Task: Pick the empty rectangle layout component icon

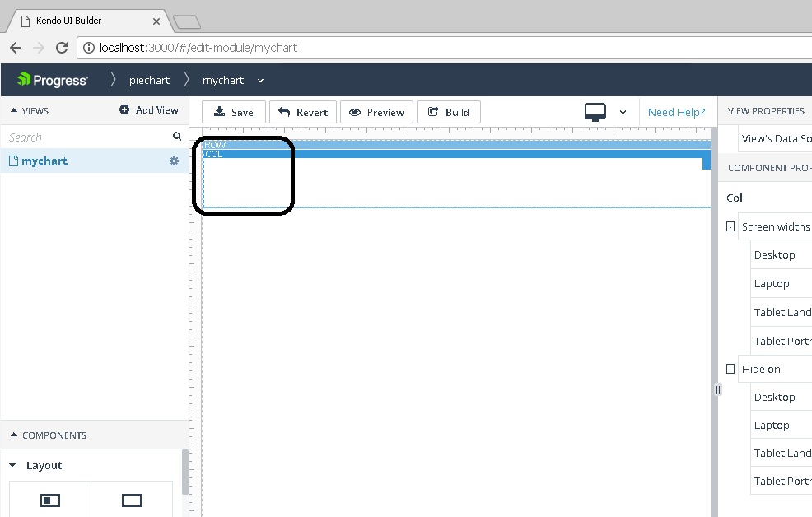Action: pos(132,501)
